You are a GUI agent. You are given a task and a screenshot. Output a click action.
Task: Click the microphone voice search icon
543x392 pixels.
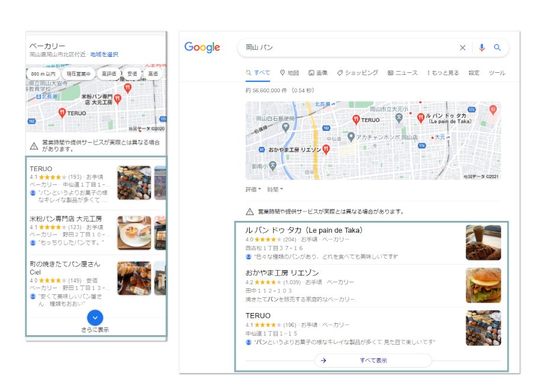(481, 48)
